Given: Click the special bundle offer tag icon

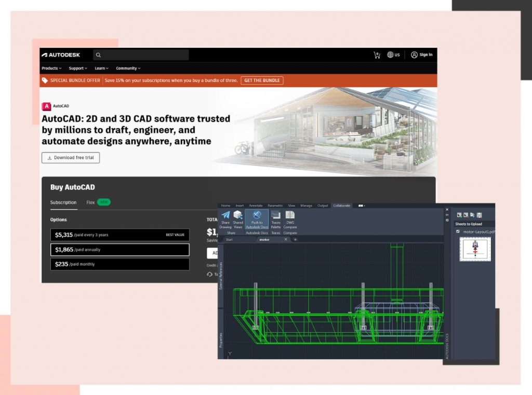Looking at the screenshot, I should 45,80.
